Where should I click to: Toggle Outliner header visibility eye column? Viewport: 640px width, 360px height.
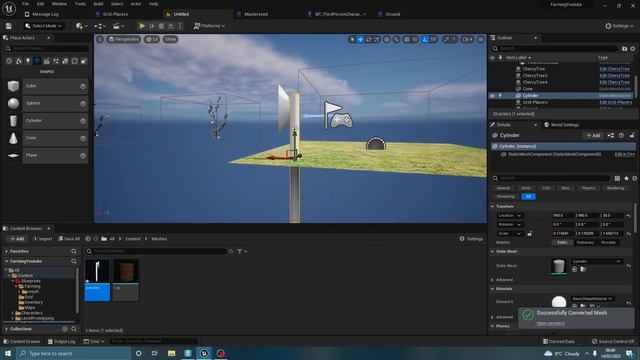coord(492,58)
